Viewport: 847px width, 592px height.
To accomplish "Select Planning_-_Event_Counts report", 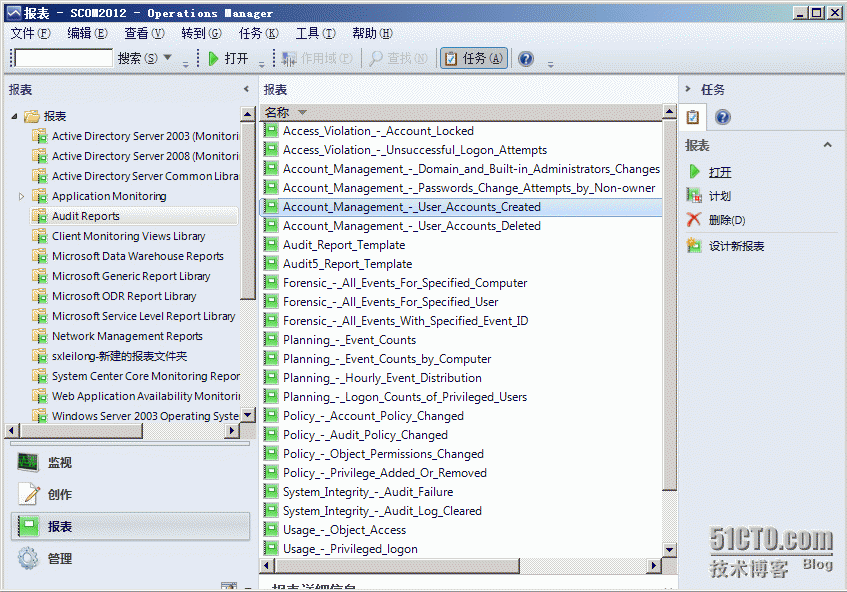I will point(349,340).
